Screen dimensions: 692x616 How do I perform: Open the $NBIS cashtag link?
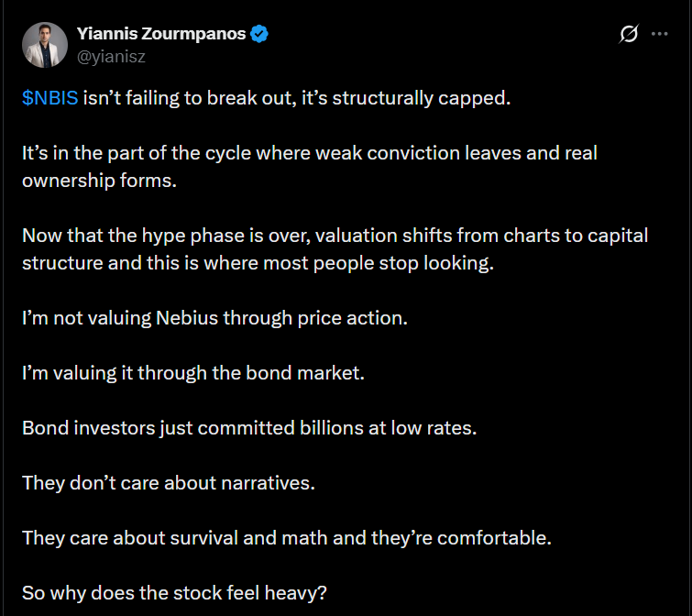click(x=49, y=98)
